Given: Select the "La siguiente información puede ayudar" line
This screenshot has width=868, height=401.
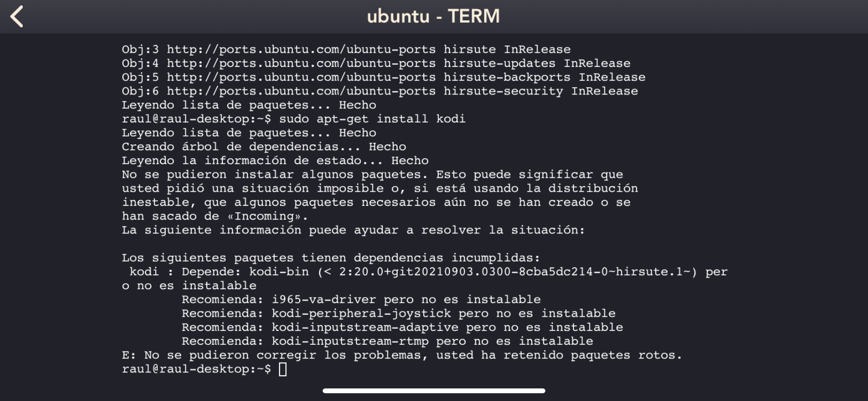Looking at the screenshot, I should [x=353, y=230].
